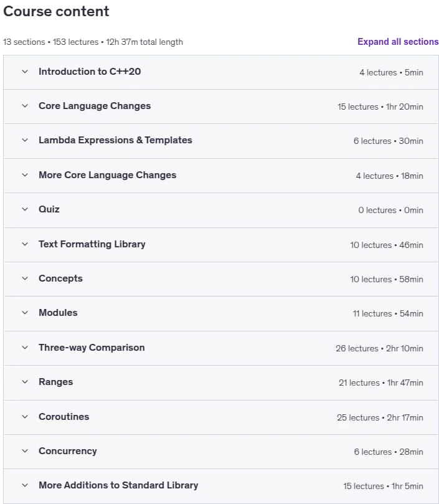Image resolution: width=439 pixels, height=504 pixels.
Task: Click Expand all sections link
Action: point(398,42)
